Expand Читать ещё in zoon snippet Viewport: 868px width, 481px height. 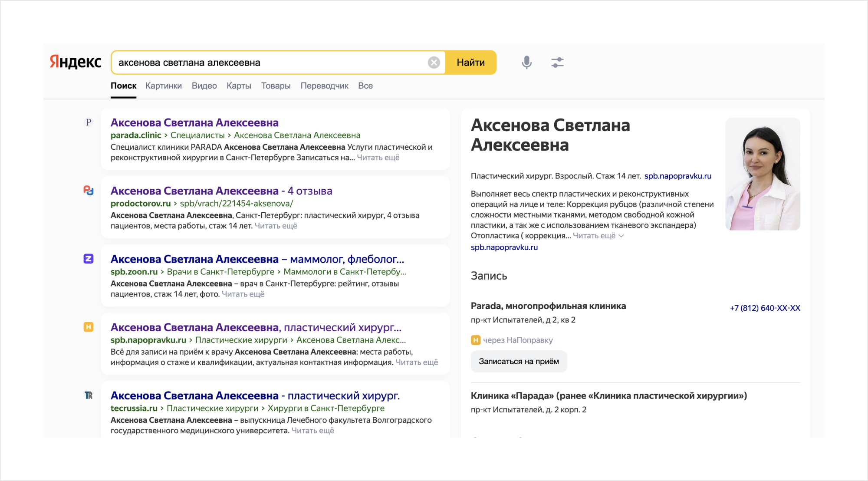coord(243,293)
